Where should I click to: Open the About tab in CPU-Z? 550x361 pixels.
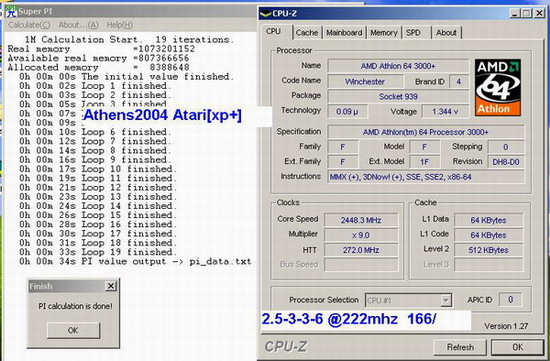[446, 33]
